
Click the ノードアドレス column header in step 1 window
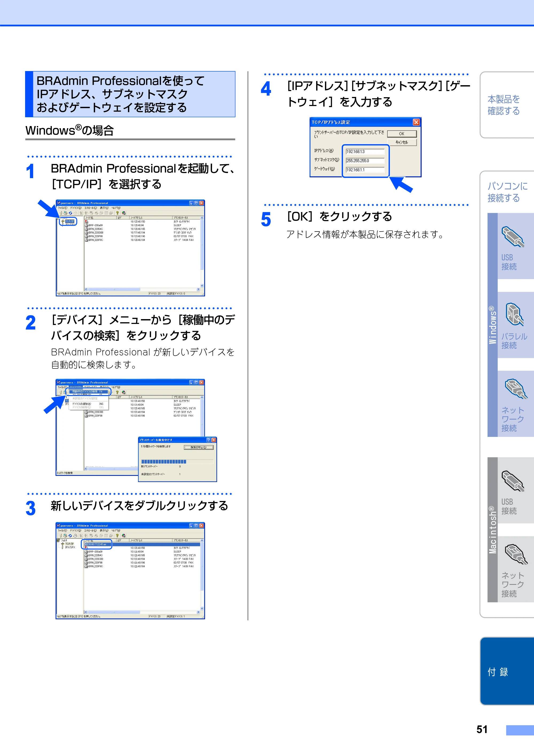[151, 218]
